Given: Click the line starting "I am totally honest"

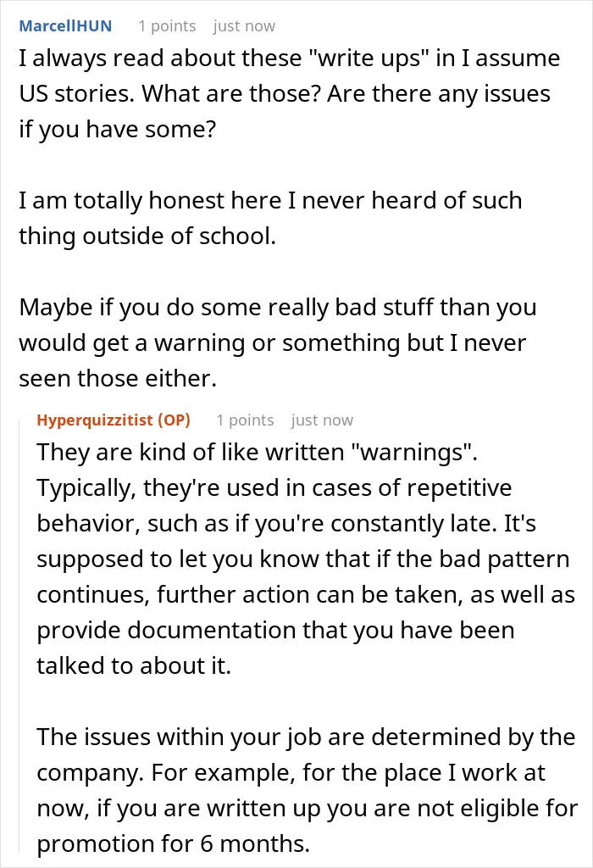Looking at the screenshot, I should [x=270, y=200].
